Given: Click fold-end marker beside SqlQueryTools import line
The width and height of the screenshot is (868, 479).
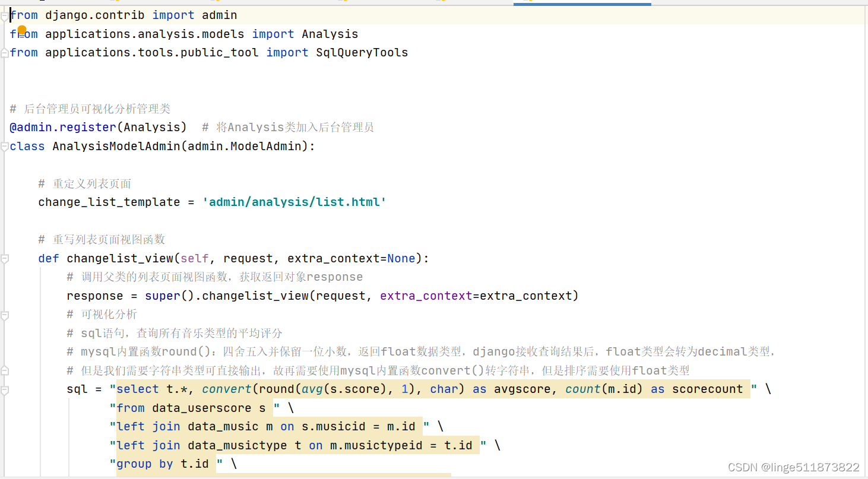Looking at the screenshot, I should coord(5,53).
